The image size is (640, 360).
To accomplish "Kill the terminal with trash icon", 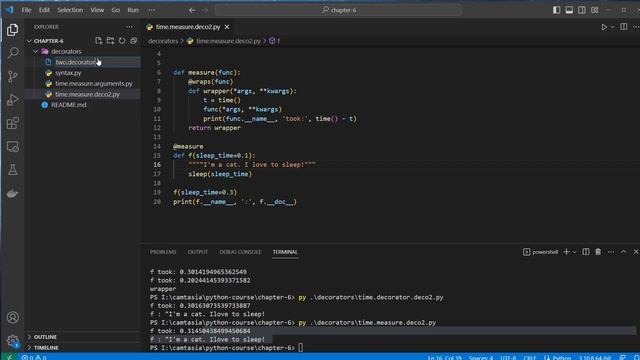I will [598, 252].
